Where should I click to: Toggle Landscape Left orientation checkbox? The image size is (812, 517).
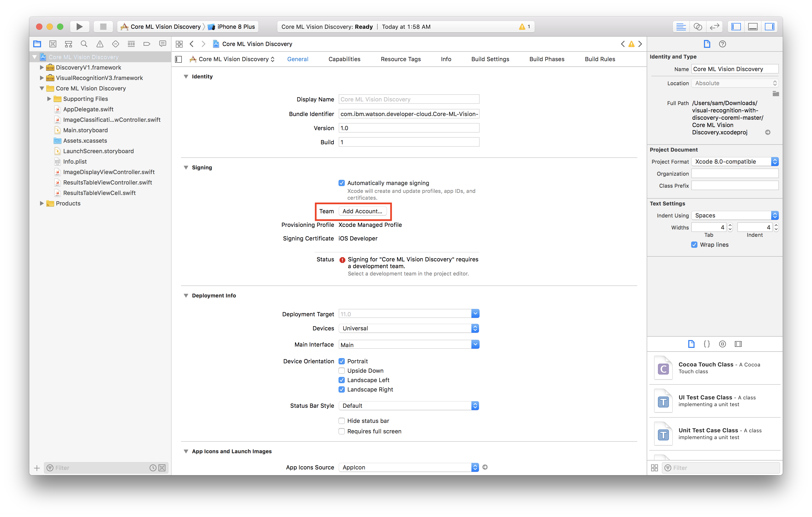pos(341,379)
